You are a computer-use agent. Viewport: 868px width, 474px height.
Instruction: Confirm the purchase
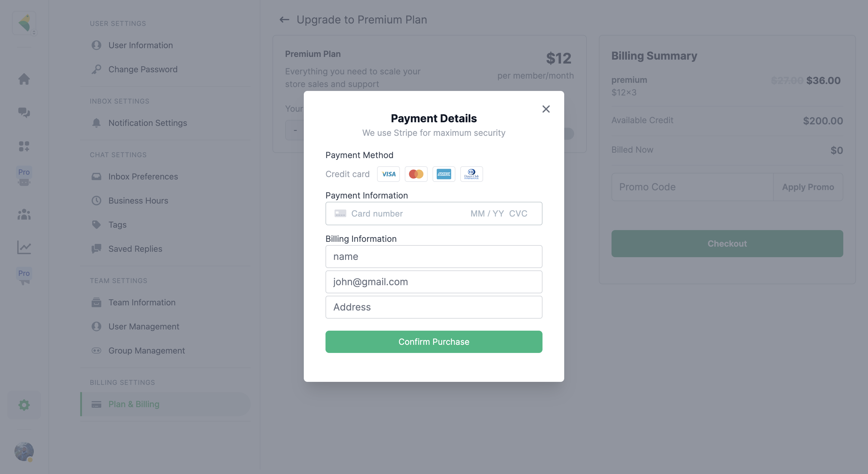point(434,342)
